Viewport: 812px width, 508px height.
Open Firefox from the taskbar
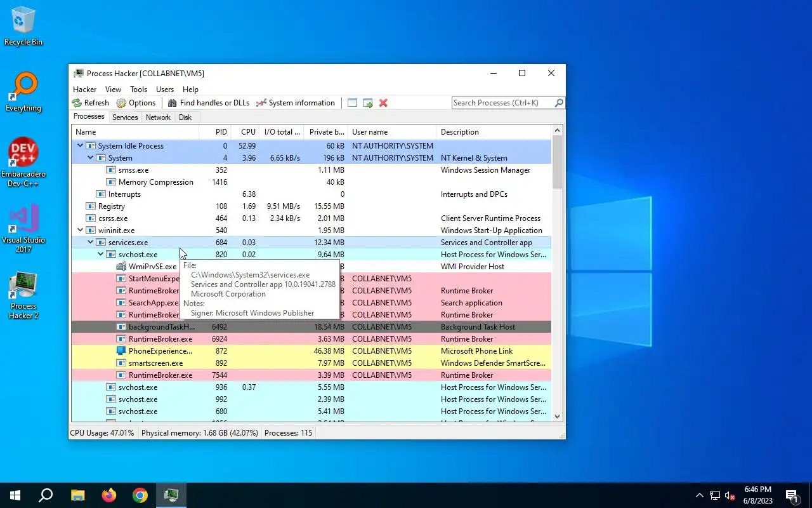pos(109,495)
